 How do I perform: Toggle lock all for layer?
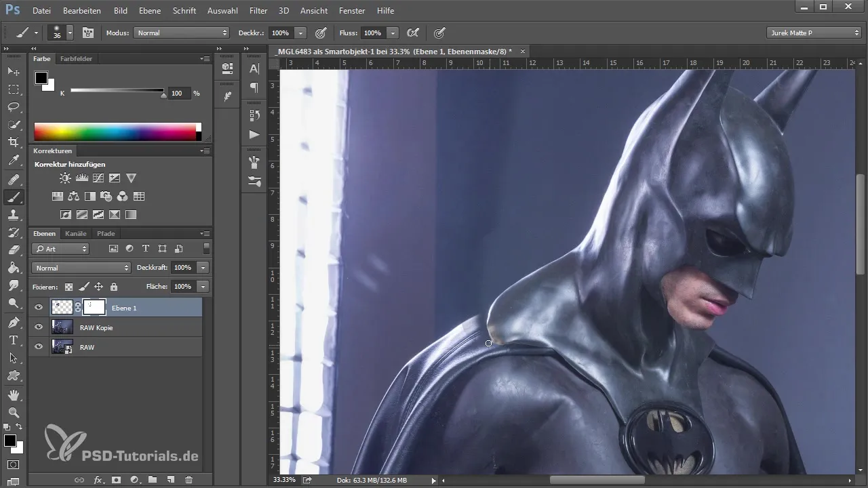pyautogui.click(x=113, y=287)
